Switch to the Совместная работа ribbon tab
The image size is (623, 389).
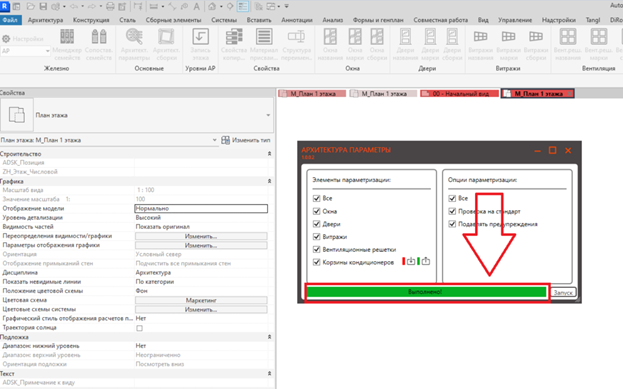pos(440,20)
